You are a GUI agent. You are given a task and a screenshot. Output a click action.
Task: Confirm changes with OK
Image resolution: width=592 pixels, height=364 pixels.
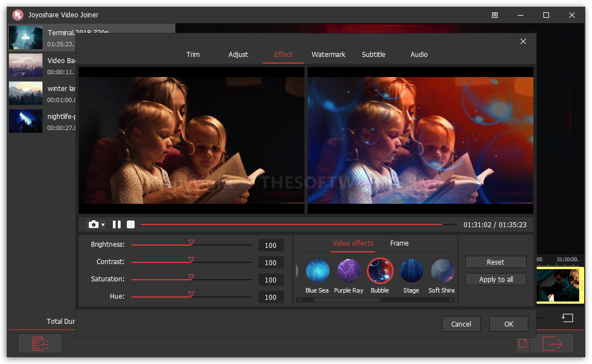pyautogui.click(x=508, y=323)
